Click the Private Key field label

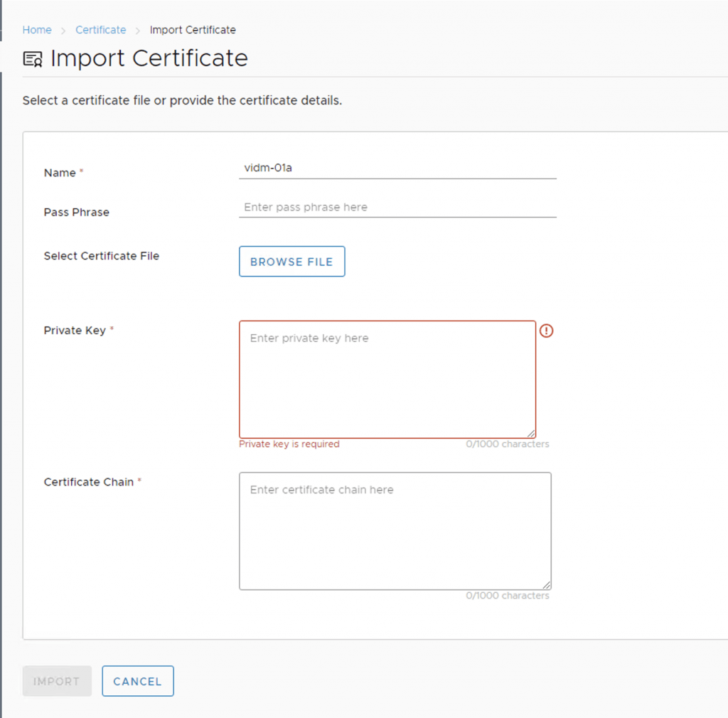coord(75,331)
